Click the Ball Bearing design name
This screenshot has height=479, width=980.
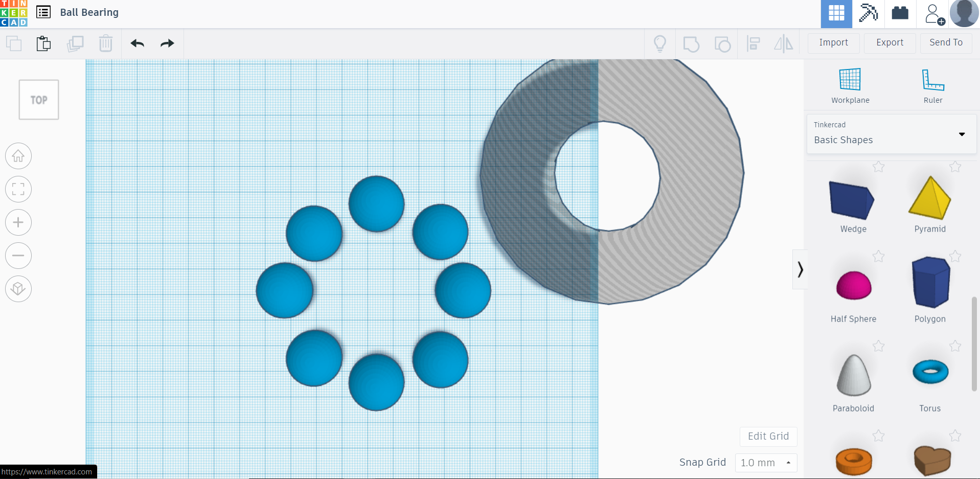(x=89, y=12)
